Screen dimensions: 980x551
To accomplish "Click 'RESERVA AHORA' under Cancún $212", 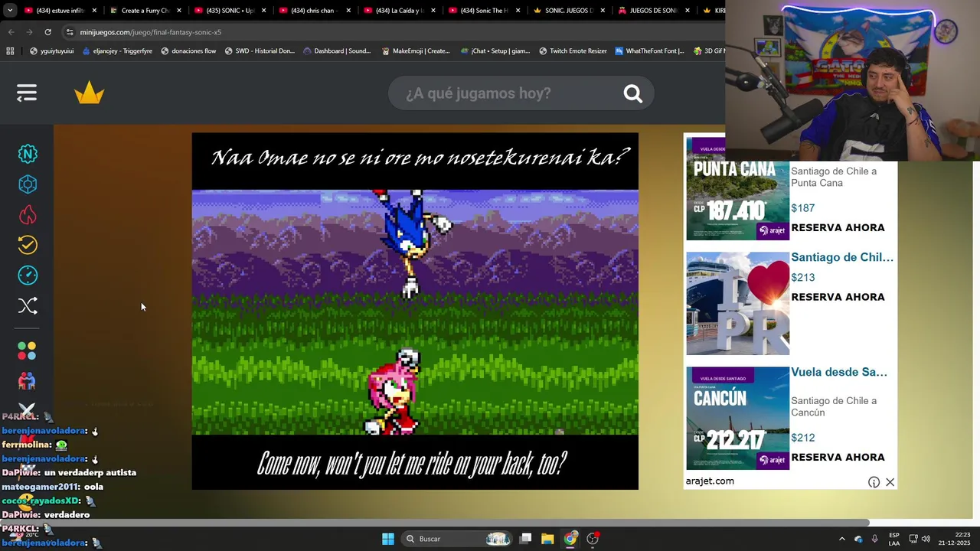I will click(838, 458).
